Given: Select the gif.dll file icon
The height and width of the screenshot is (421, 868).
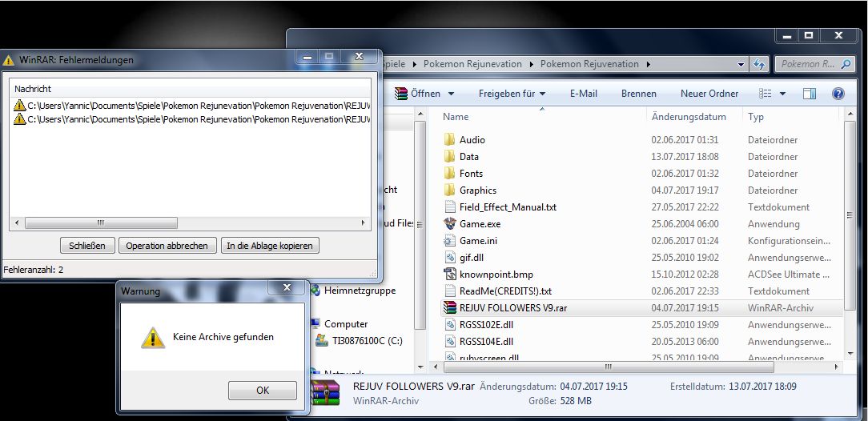Looking at the screenshot, I should [x=449, y=258].
